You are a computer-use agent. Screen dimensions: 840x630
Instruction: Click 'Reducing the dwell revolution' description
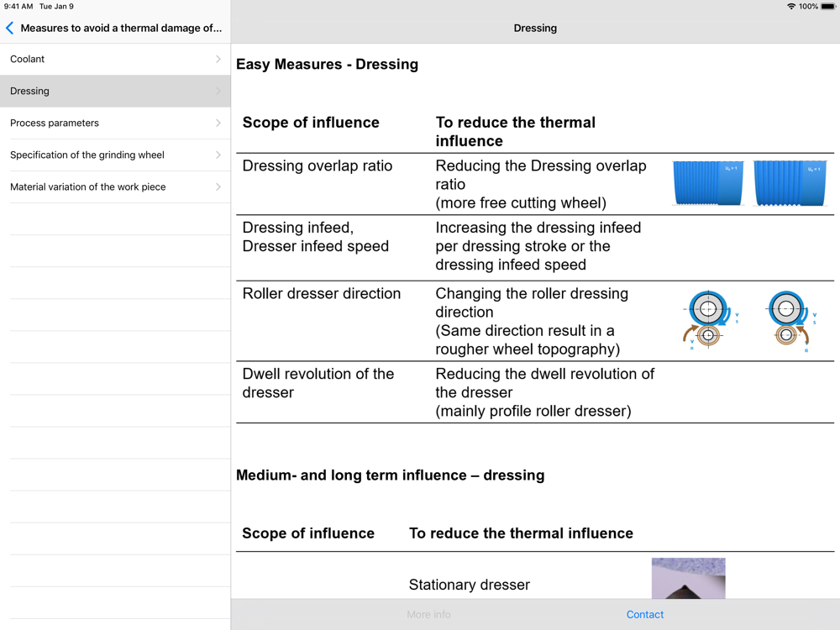545,392
